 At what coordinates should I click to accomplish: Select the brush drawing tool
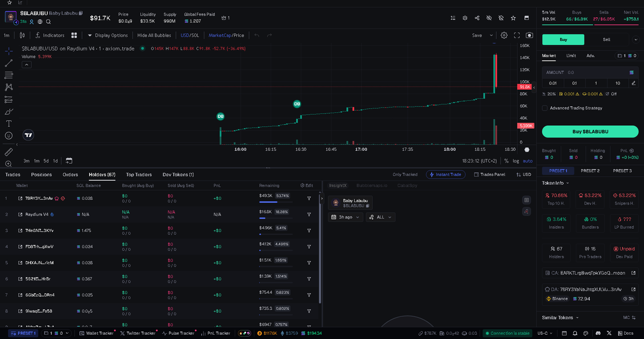click(x=9, y=112)
